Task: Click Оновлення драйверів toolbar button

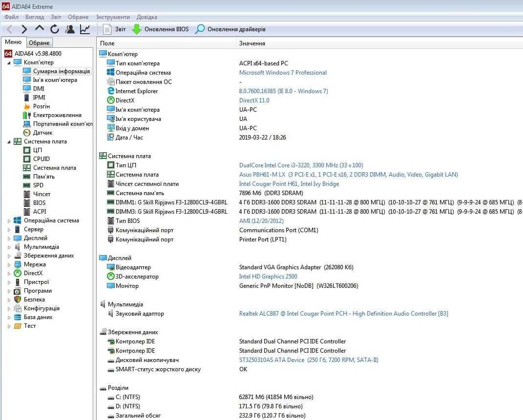Action: (x=230, y=29)
